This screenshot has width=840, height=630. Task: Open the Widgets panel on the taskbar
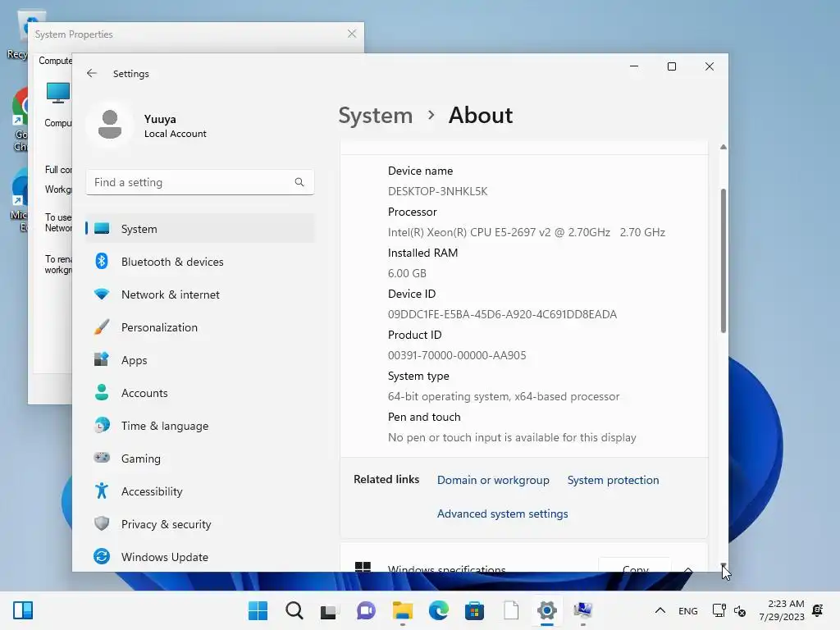23,610
